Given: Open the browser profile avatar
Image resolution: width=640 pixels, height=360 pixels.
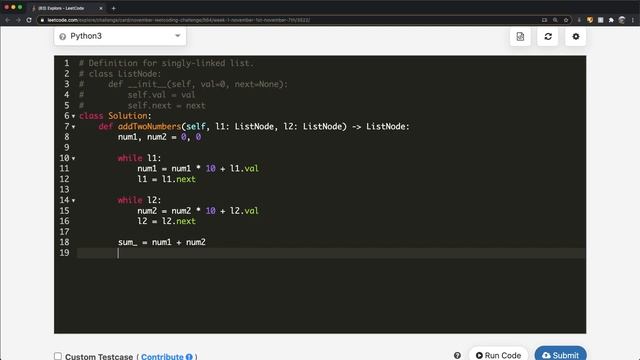Looking at the screenshot, I should coord(622,20).
